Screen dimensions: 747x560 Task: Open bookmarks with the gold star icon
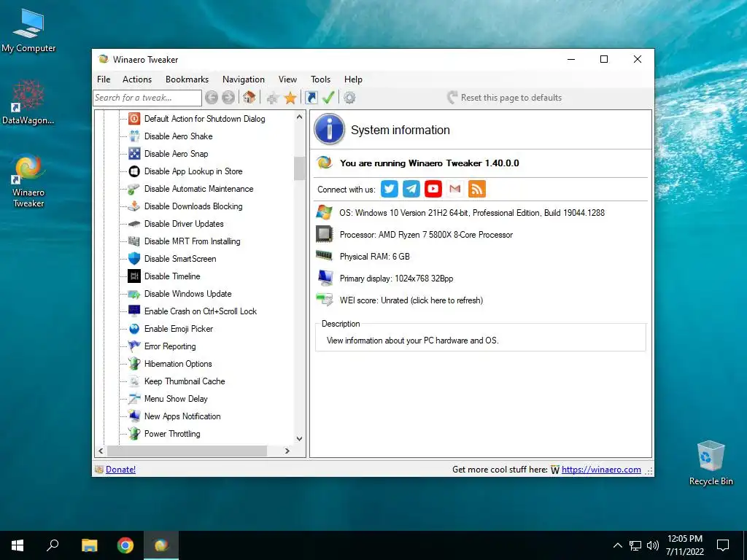290,98
